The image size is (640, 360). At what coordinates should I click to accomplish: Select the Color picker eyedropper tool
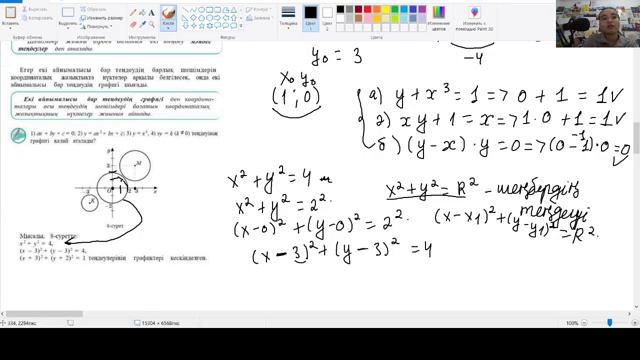(142, 24)
